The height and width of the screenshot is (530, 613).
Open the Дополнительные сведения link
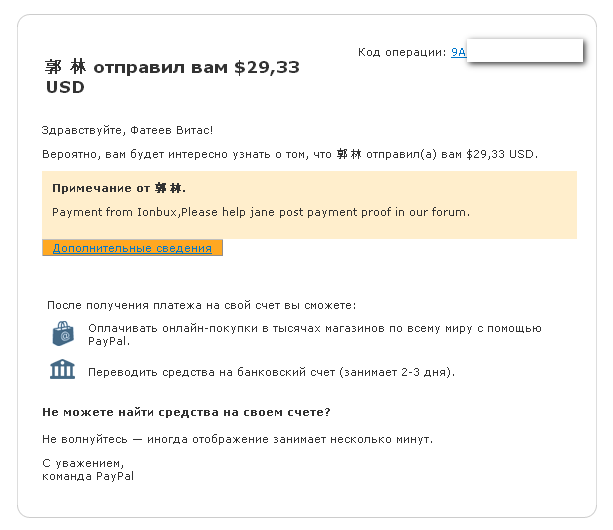[132, 248]
